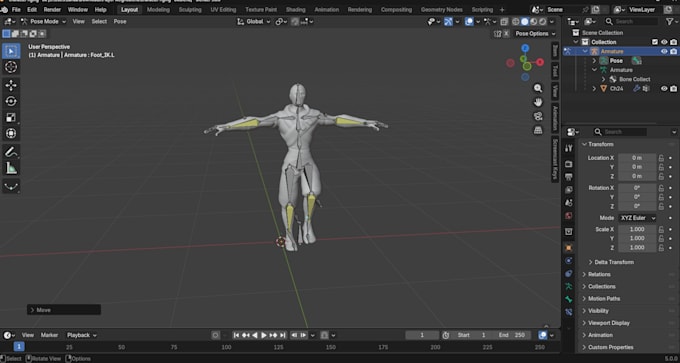Open the Pose Options dropdown
The width and height of the screenshot is (680, 363).
[536, 34]
